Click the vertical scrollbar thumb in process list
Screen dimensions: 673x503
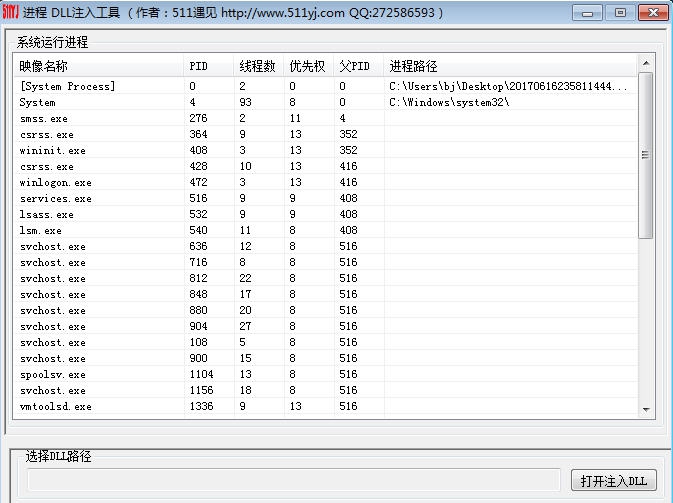tap(645, 155)
